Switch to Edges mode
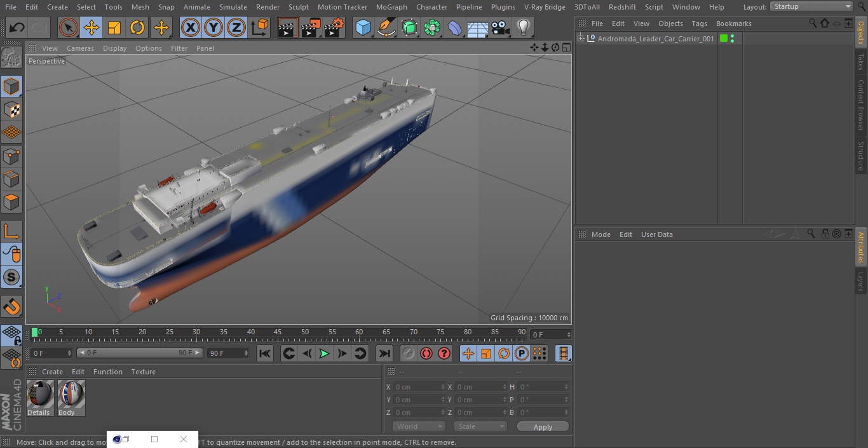 click(11, 179)
